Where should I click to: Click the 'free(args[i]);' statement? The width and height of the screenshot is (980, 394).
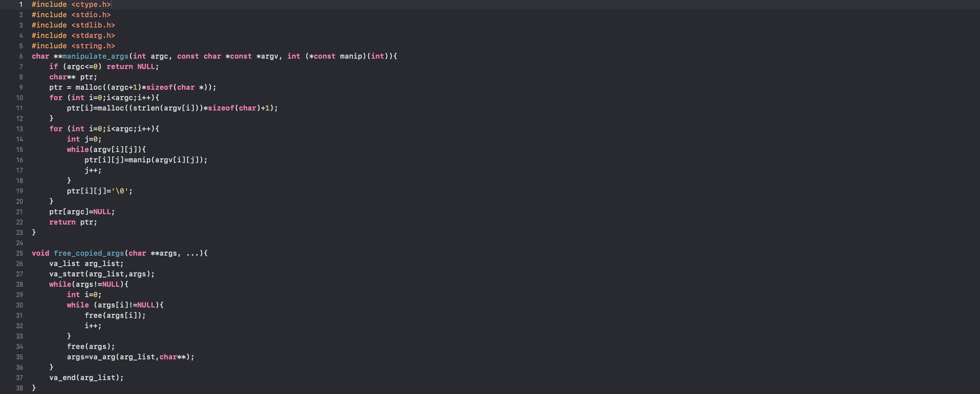(x=115, y=315)
